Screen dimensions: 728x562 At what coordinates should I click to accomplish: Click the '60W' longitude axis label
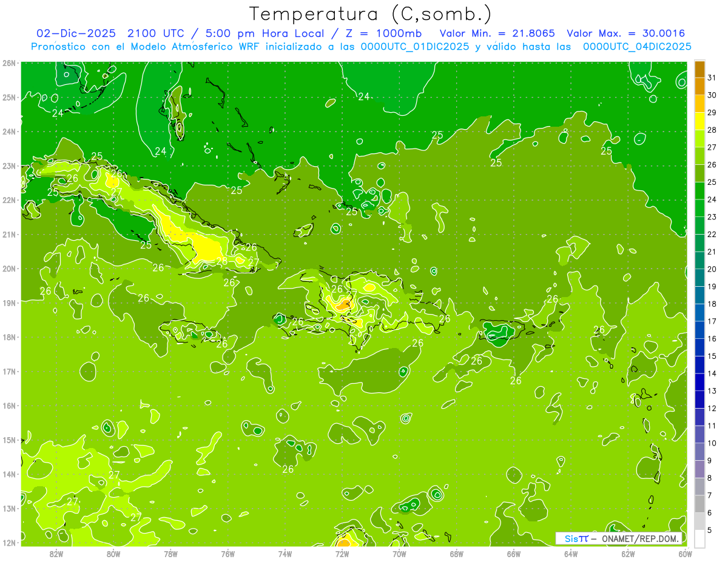pyautogui.click(x=686, y=553)
